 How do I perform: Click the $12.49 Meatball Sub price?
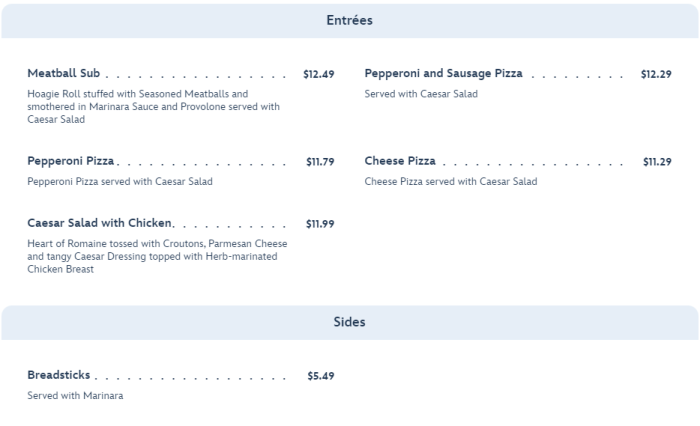tap(318, 74)
